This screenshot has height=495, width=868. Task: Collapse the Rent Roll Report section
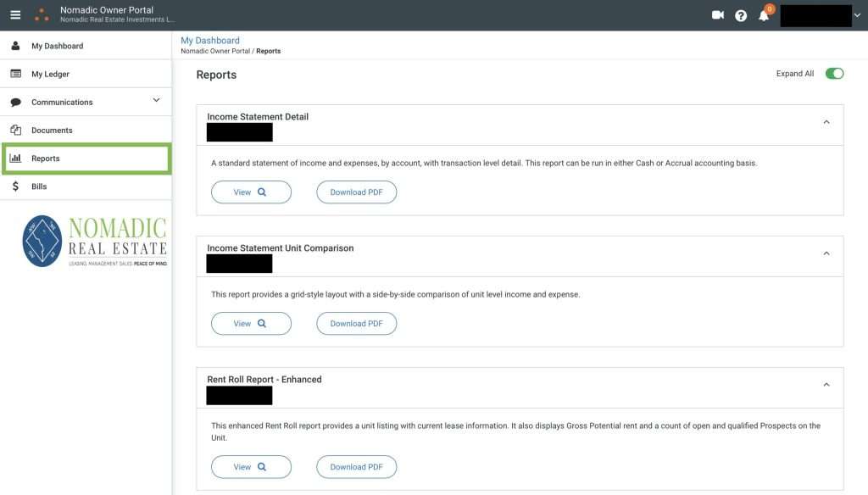pos(826,385)
